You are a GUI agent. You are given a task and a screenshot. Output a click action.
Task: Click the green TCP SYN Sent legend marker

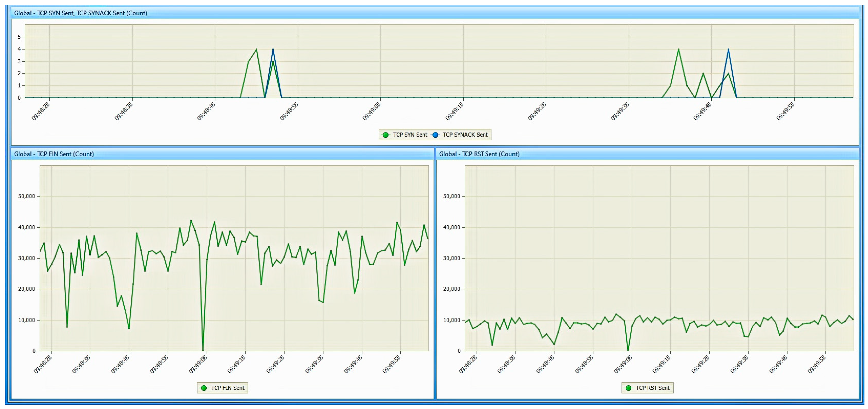pos(386,135)
